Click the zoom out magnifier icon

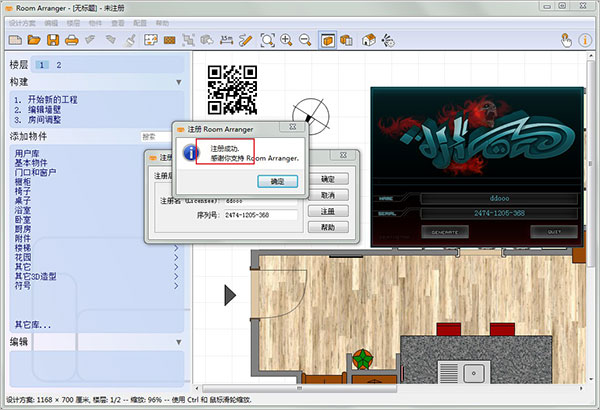pos(305,40)
